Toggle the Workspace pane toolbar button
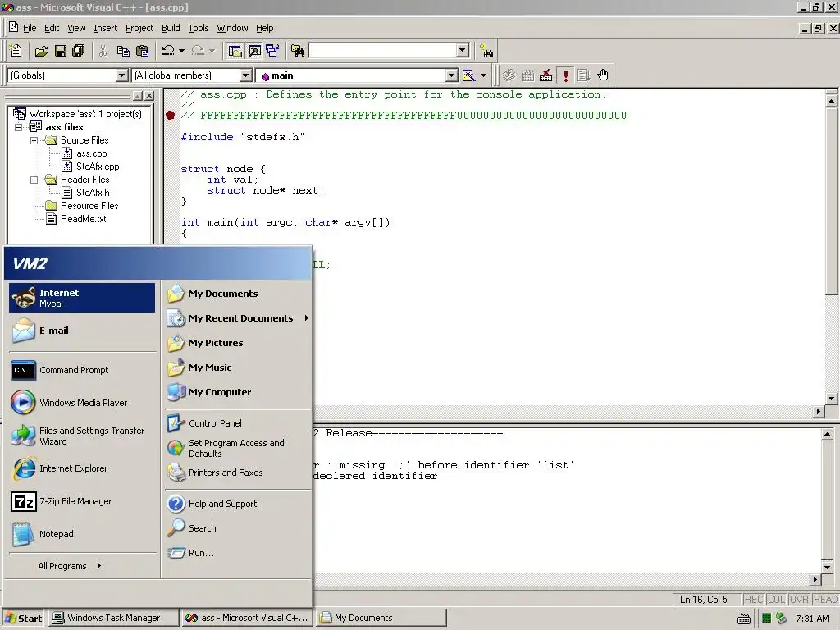The width and height of the screenshot is (840, 630). coord(235,51)
